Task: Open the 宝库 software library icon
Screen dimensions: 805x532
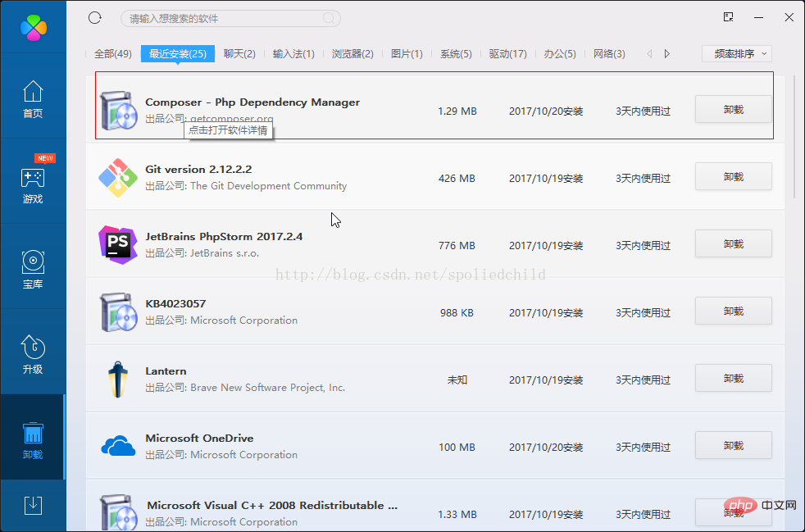Action: [x=33, y=269]
